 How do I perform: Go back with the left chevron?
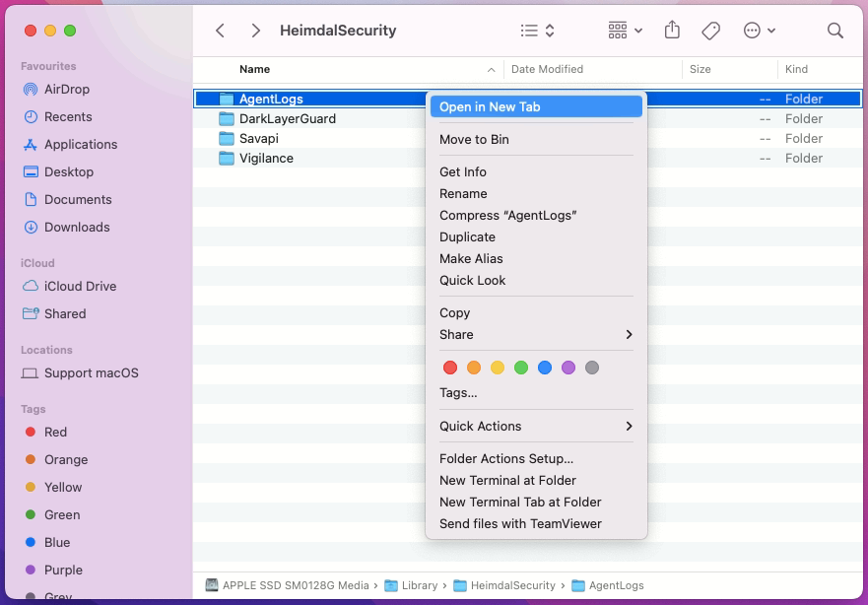pyautogui.click(x=220, y=31)
